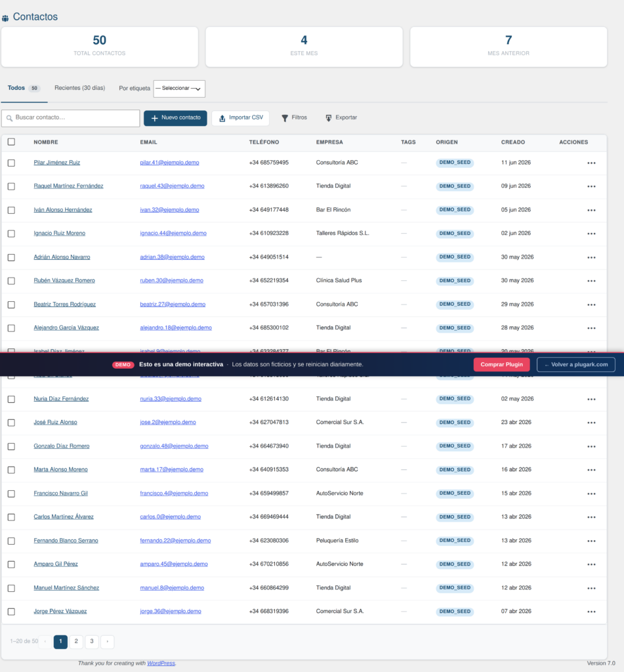The height and width of the screenshot is (672, 624).
Task: Open actions menu for Jorge Pérez Vázquez
Action: pos(591,612)
